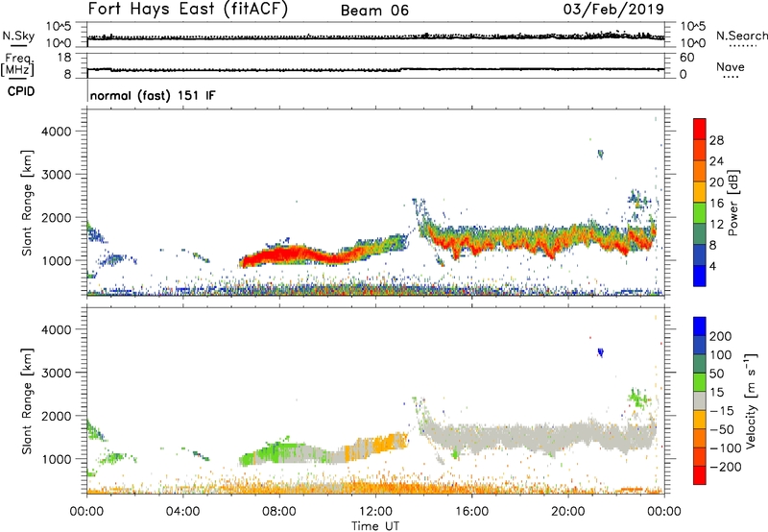Click the 1000 tick on the velocity panel
This screenshot has width=768, height=532.
click(x=57, y=459)
